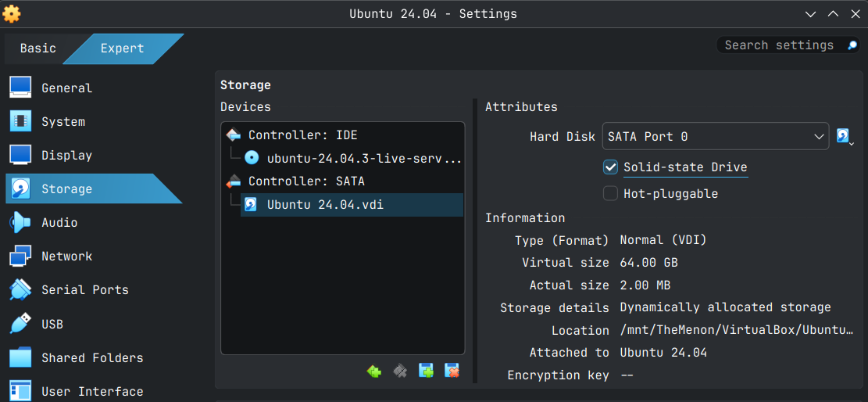This screenshot has height=402, width=868.
Task: Select Controller: IDE in the device tree
Action: point(302,135)
